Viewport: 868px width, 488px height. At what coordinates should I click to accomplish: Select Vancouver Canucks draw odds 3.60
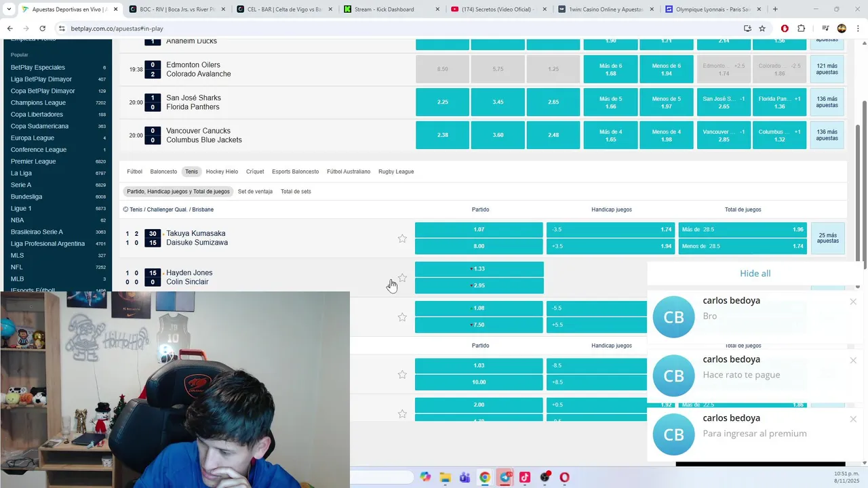pos(498,135)
